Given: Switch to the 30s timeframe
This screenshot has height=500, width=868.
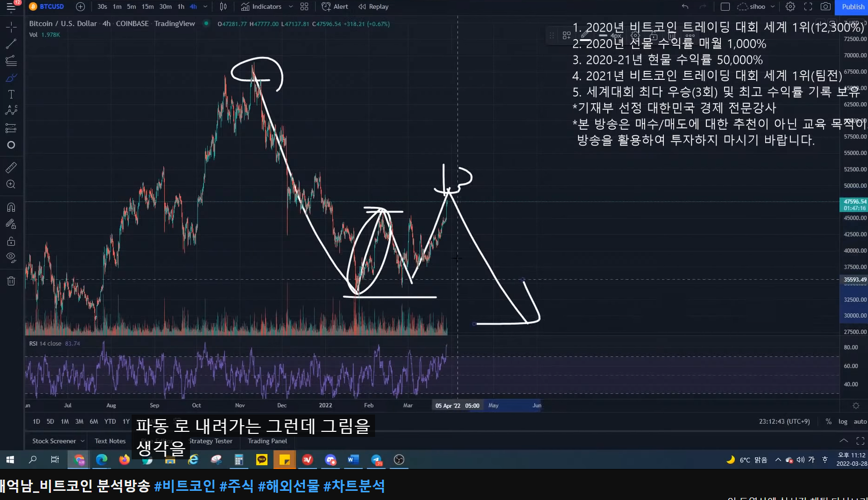Looking at the screenshot, I should pyautogui.click(x=102, y=7).
